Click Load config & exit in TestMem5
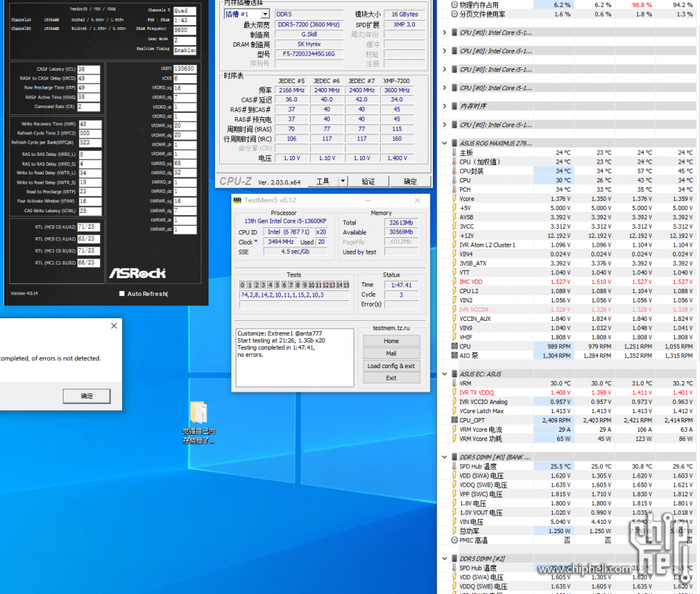The width and height of the screenshot is (700, 594). (391, 366)
